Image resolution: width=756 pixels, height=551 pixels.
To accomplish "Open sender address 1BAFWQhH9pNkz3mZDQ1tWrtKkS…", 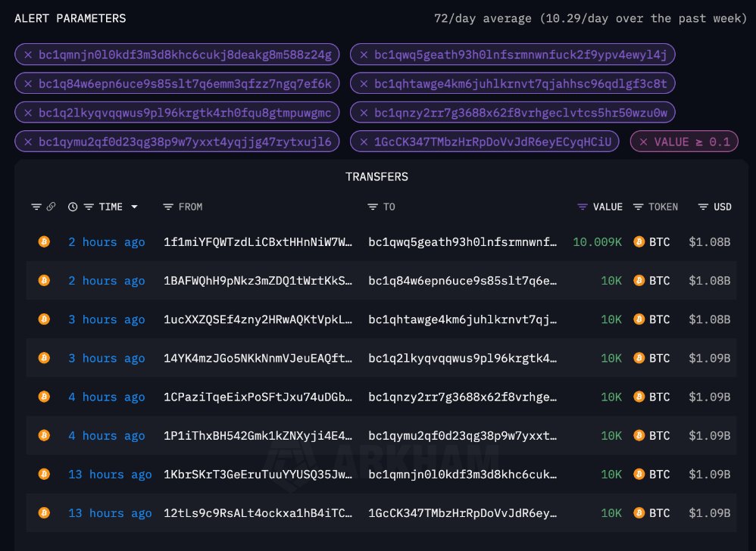I will [x=258, y=281].
